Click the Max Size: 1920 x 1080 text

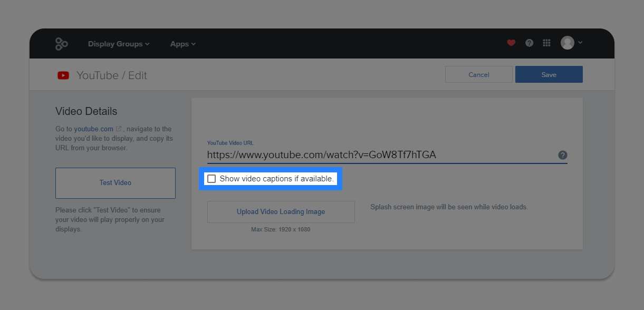(281, 229)
